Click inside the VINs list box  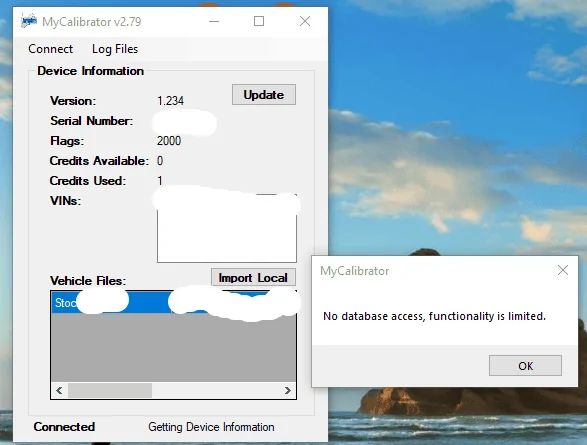coord(227,229)
